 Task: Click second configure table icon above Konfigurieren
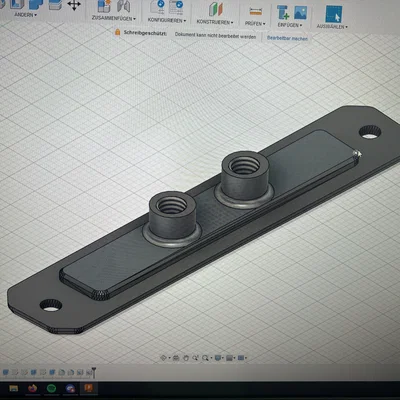click(x=176, y=8)
